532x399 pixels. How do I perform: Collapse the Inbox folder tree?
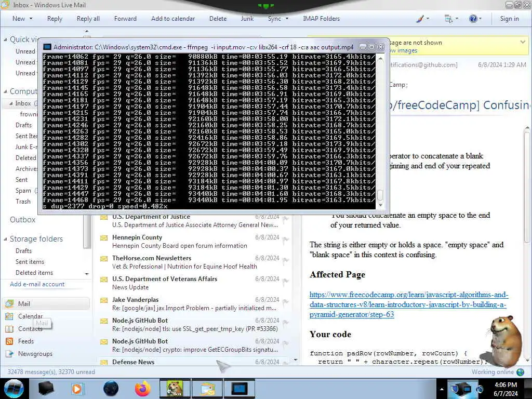[x=11, y=103]
